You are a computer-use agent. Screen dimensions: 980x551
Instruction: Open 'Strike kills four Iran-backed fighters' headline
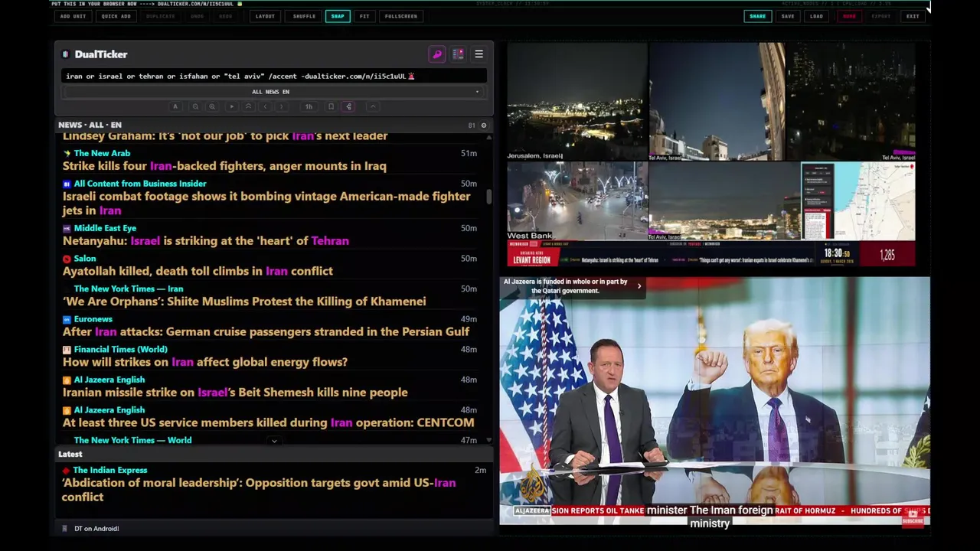click(224, 166)
